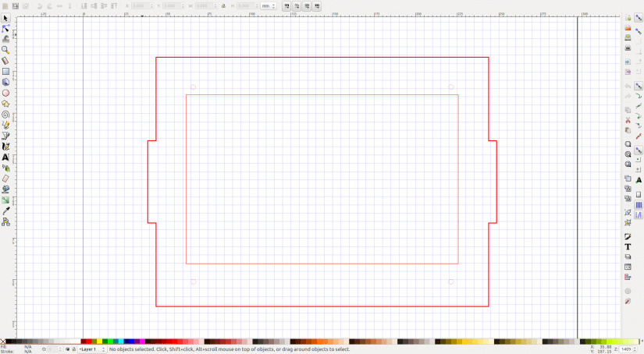The width and height of the screenshot is (644, 354).
Task: Click the first scale-stroke affect button
Action: 286,6
